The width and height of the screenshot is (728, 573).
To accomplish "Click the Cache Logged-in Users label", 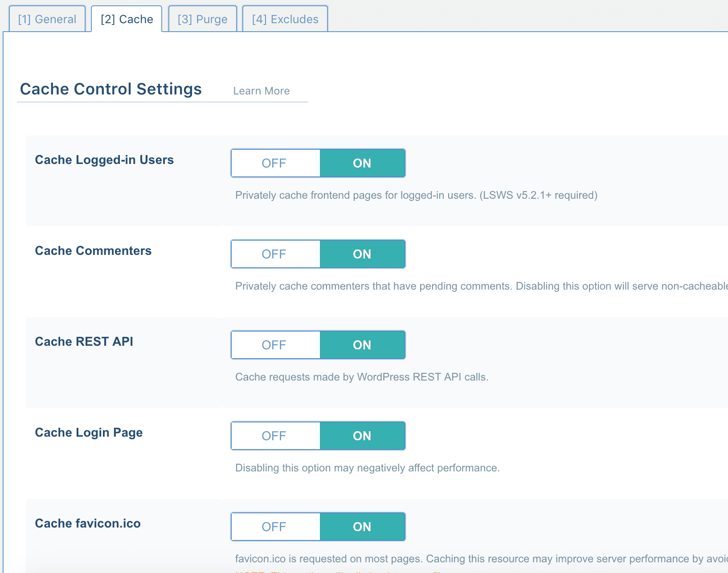I will (x=104, y=160).
